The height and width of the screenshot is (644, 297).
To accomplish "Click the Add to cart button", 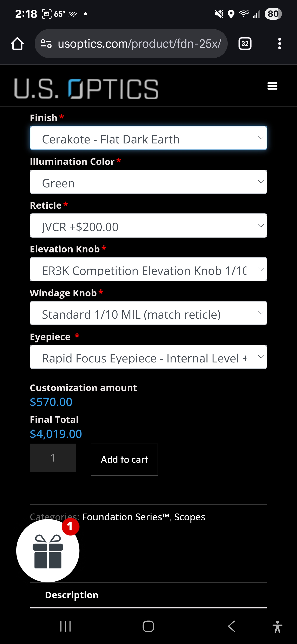I will pyautogui.click(x=124, y=459).
